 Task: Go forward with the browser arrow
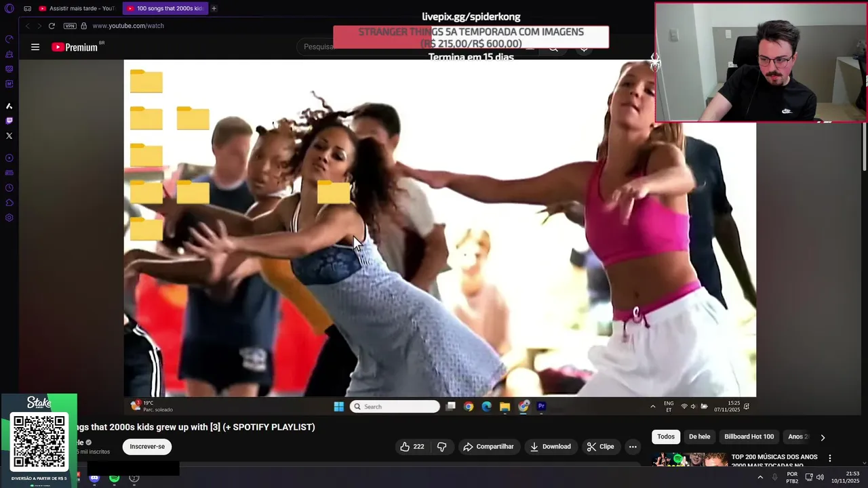[x=39, y=26]
